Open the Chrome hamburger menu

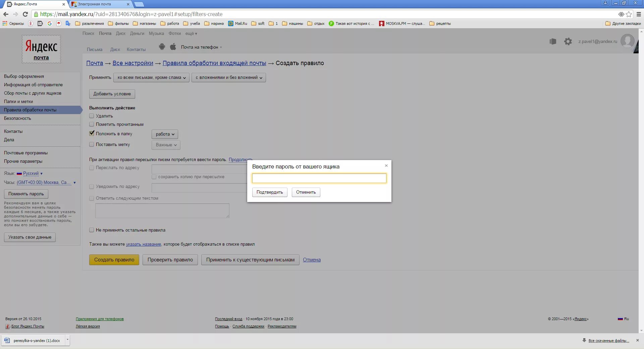pyautogui.click(x=639, y=14)
